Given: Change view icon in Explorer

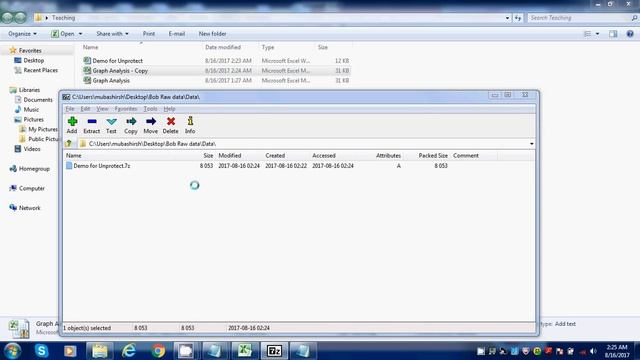Looking at the screenshot, I should pyautogui.click(x=587, y=34).
